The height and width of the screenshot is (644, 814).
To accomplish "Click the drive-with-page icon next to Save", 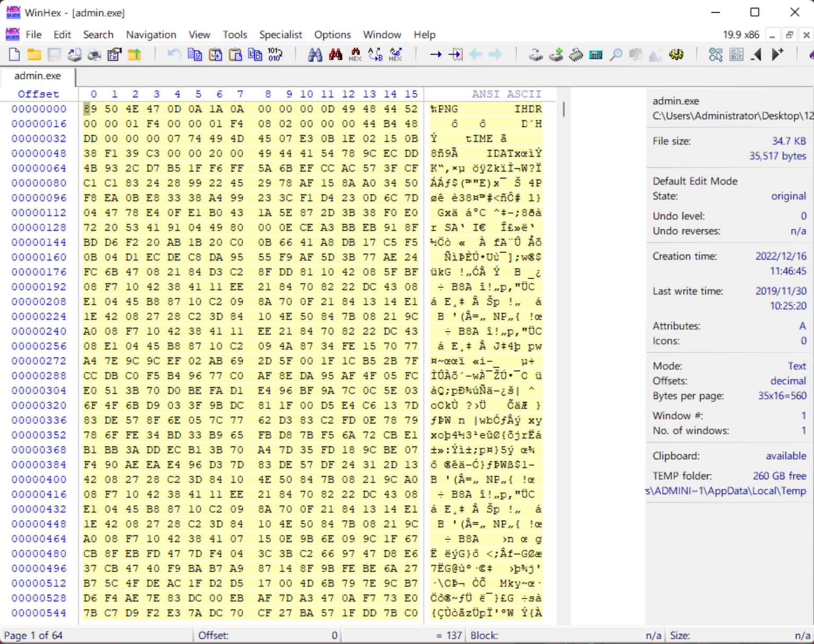I will click(x=74, y=54).
